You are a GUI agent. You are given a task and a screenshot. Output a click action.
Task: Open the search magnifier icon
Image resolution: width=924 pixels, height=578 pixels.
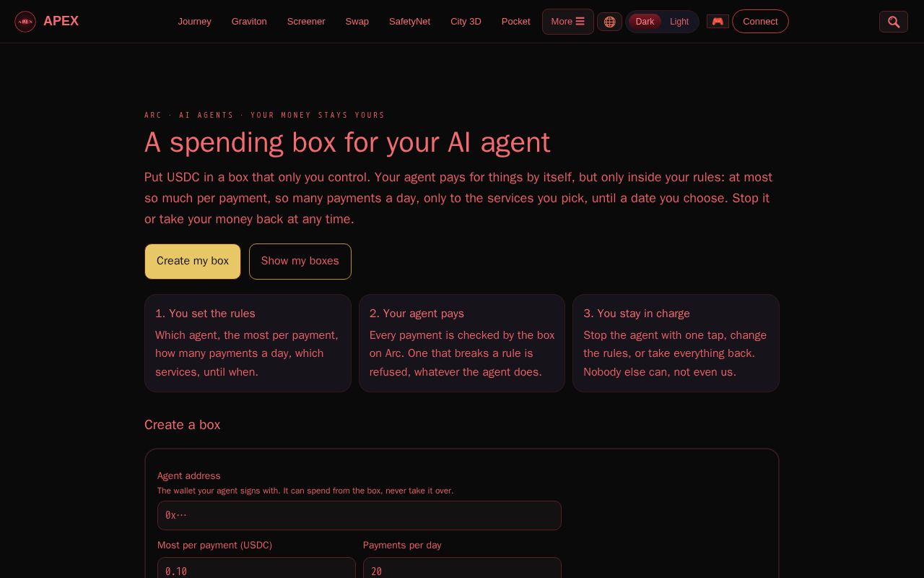[x=894, y=22]
